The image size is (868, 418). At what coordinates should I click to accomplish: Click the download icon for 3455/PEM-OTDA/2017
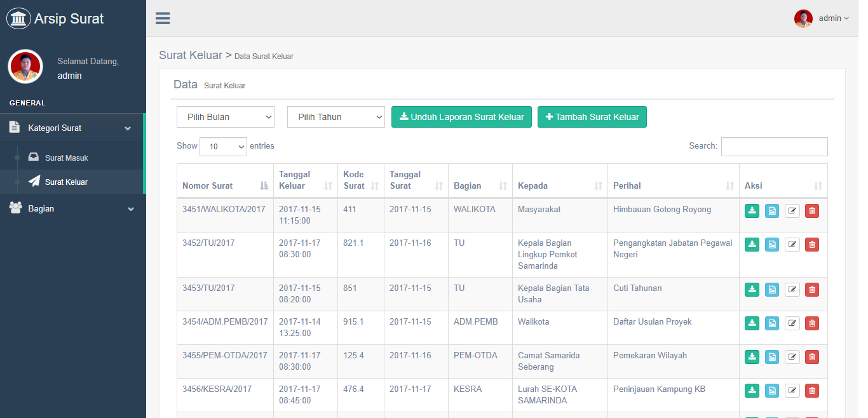point(752,357)
